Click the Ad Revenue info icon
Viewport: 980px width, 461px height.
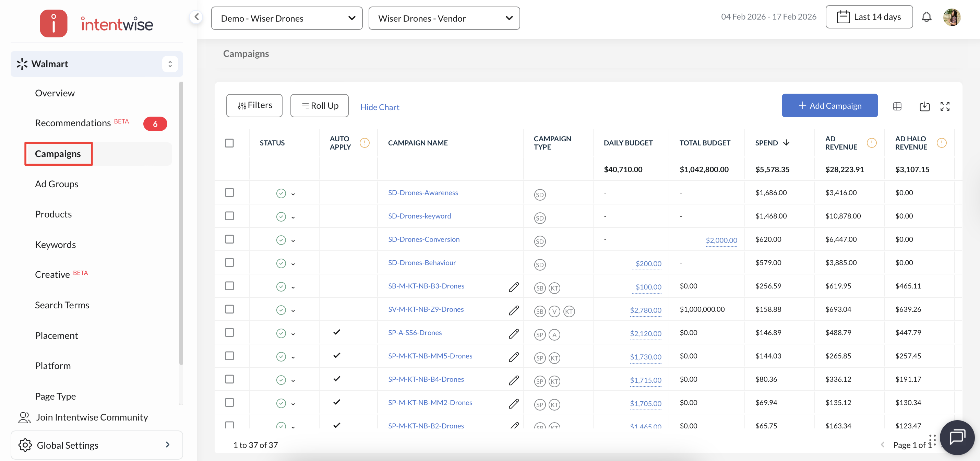[872, 143]
